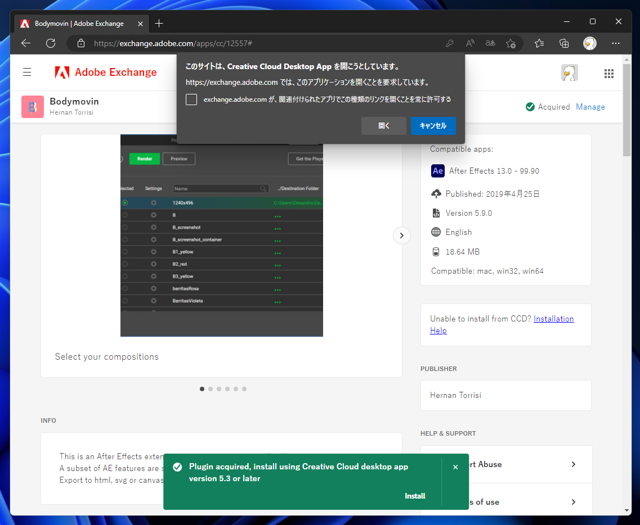
Task: Click the English globe icon
Action: [x=436, y=232]
